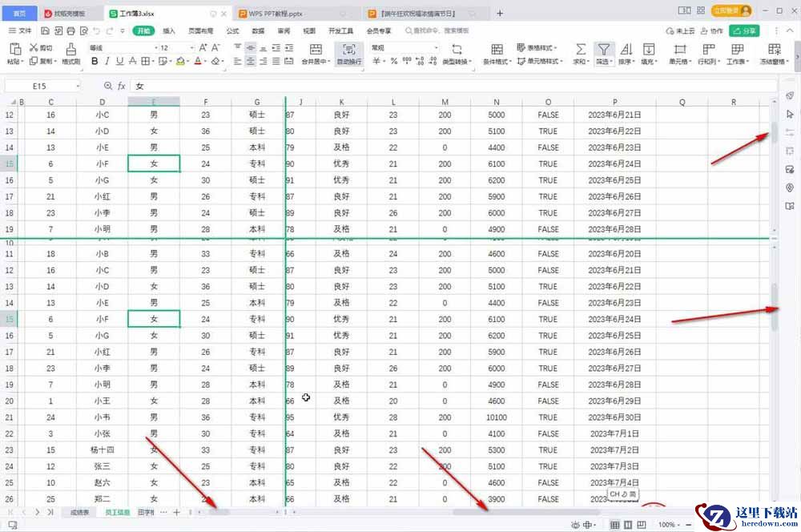
Task: Click the Print icon in quick access bar
Action: click(x=71, y=31)
